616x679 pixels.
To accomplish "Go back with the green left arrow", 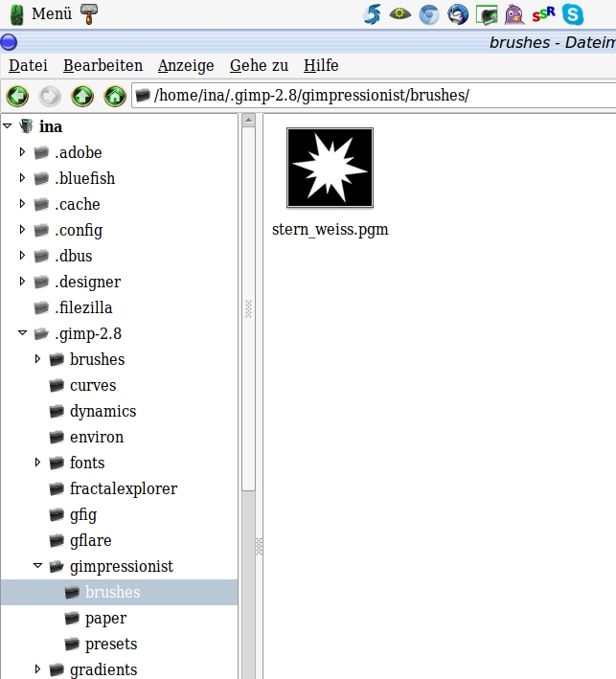I will tap(17, 96).
